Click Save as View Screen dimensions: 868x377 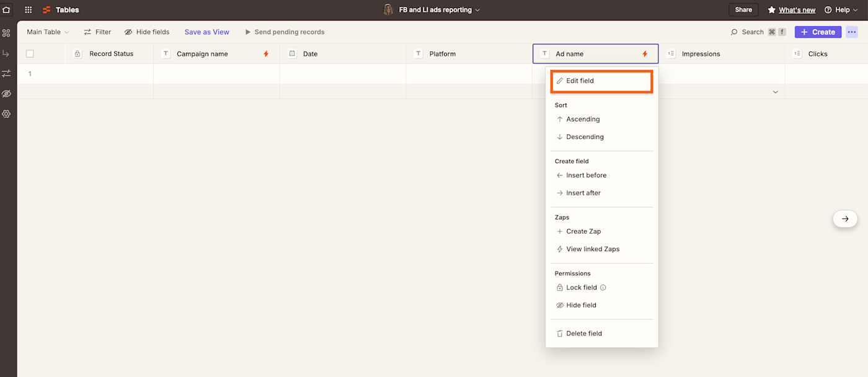(207, 32)
